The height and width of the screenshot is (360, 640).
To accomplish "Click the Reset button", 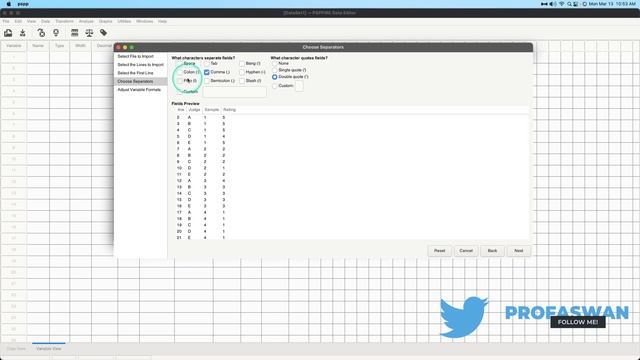I will pos(440,251).
